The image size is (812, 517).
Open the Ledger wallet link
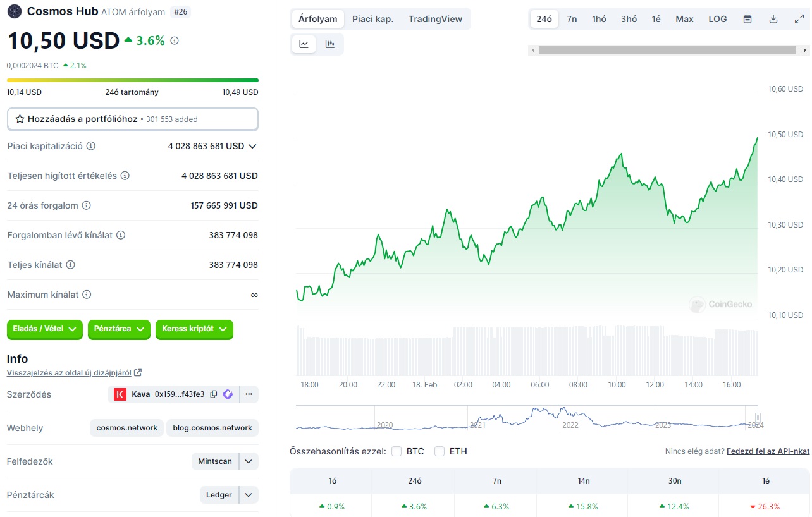pyautogui.click(x=219, y=495)
